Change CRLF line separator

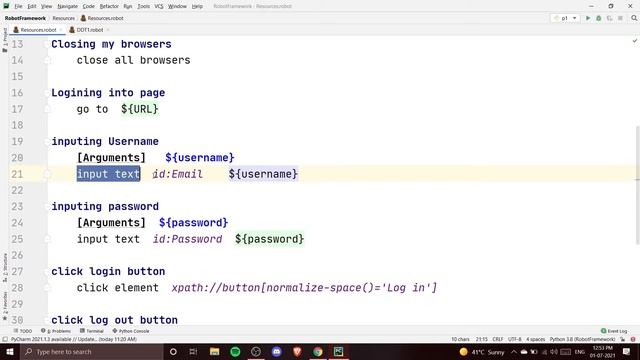498,339
